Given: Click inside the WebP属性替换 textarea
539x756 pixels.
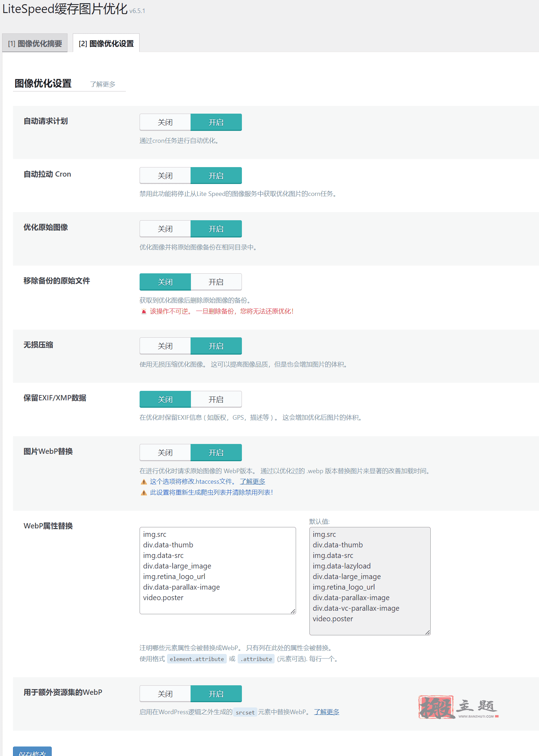Looking at the screenshot, I should 218,570.
